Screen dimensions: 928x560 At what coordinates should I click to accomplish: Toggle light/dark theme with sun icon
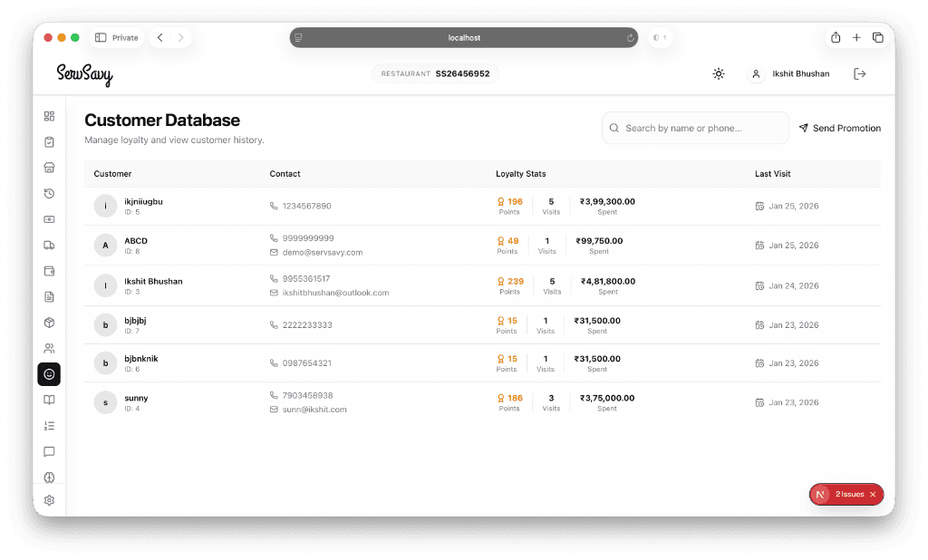[719, 73]
